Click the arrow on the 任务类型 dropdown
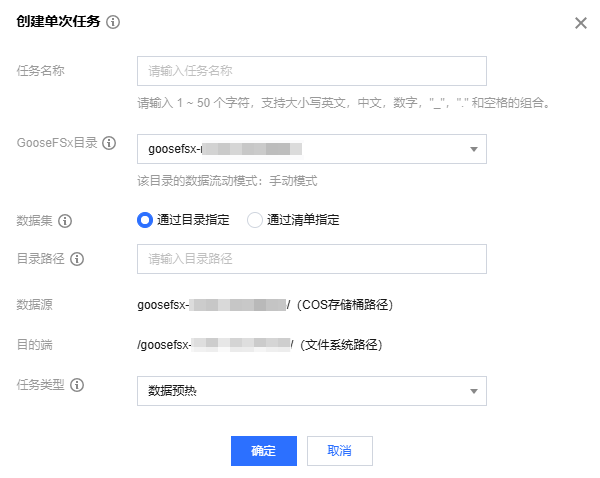 click(x=473, y=392)
